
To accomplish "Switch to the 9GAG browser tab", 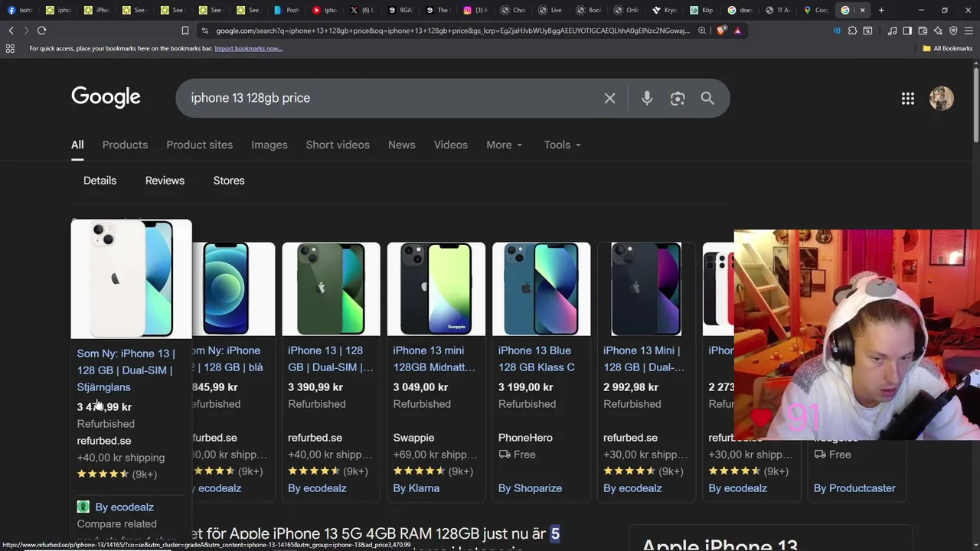I will coord(400,10).
